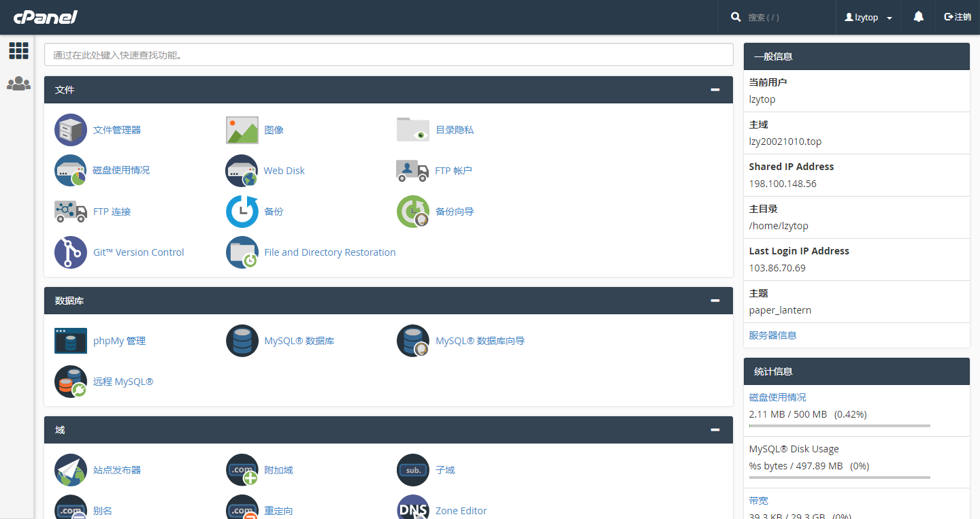Collapse the 文件 section
The width and height of the screenshot is (980, 519).
click(x=715, y=90)
